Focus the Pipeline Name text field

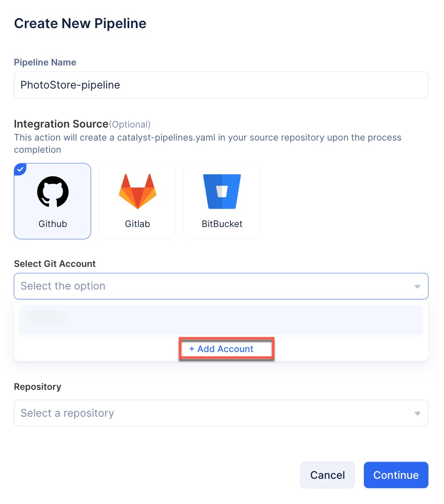[x=221, y=85]
